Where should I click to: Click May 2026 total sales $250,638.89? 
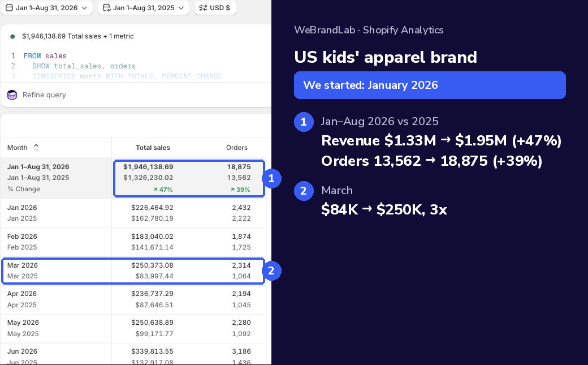[152, 323]
